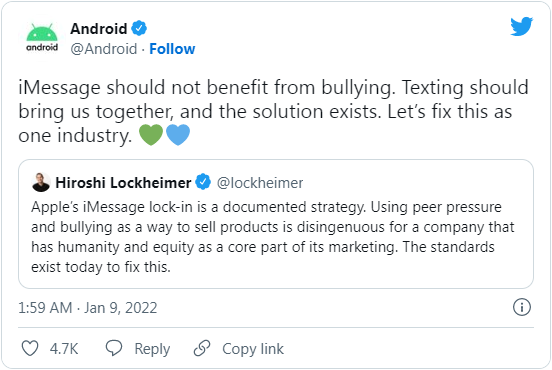Open the Android profile avatar
This screenshot has height=370, width=552.
coord(42,38)
